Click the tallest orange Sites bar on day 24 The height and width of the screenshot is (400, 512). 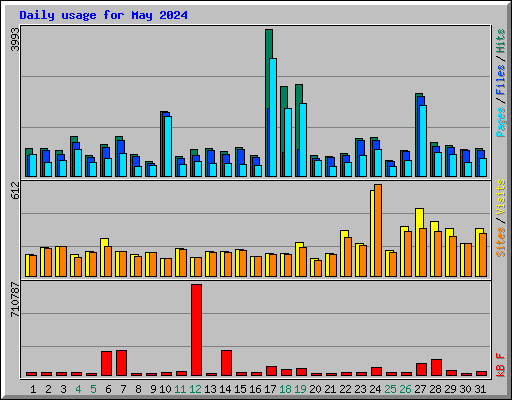(x=378, y=230)
